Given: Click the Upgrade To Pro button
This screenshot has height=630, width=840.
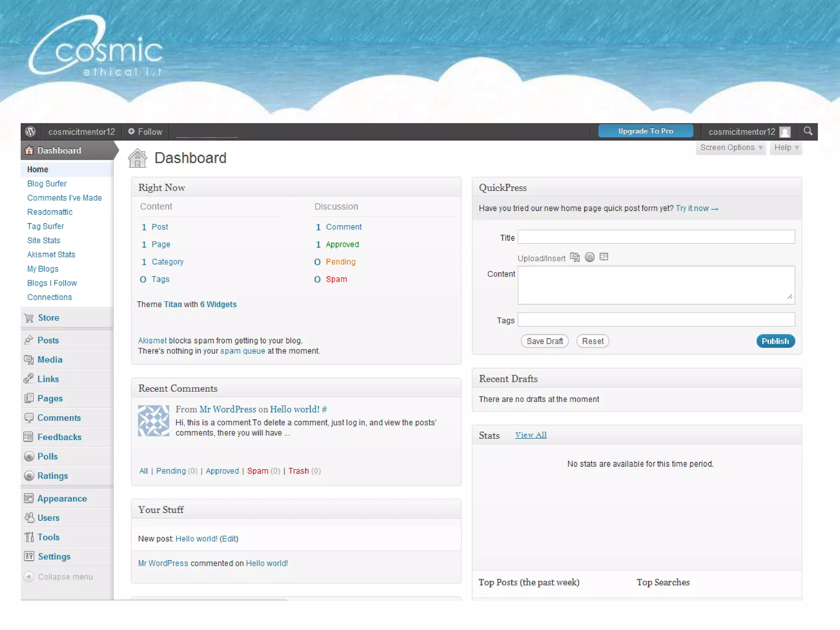Looking at the screenshot, I should (645, 131).
